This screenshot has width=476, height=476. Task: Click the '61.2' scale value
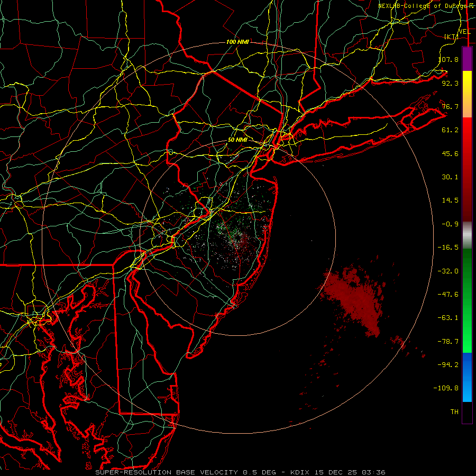click(x=450, y=130)
